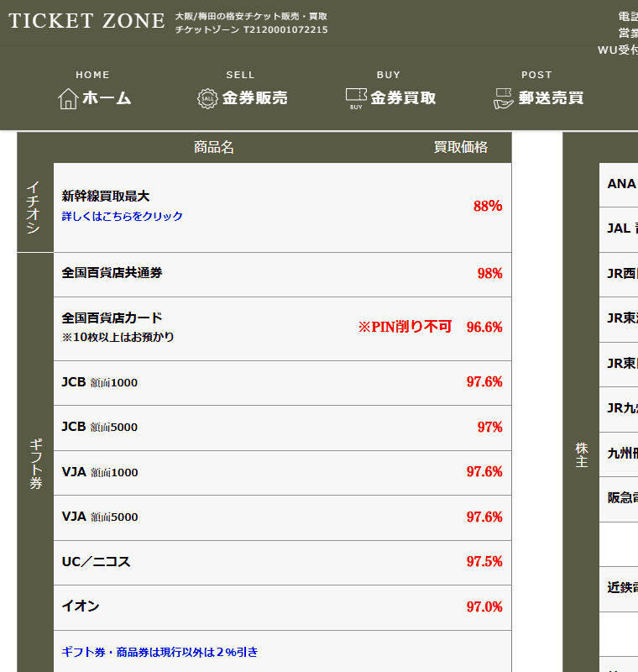
Task: Click the イチオシ category label
Action: (34, 207)
